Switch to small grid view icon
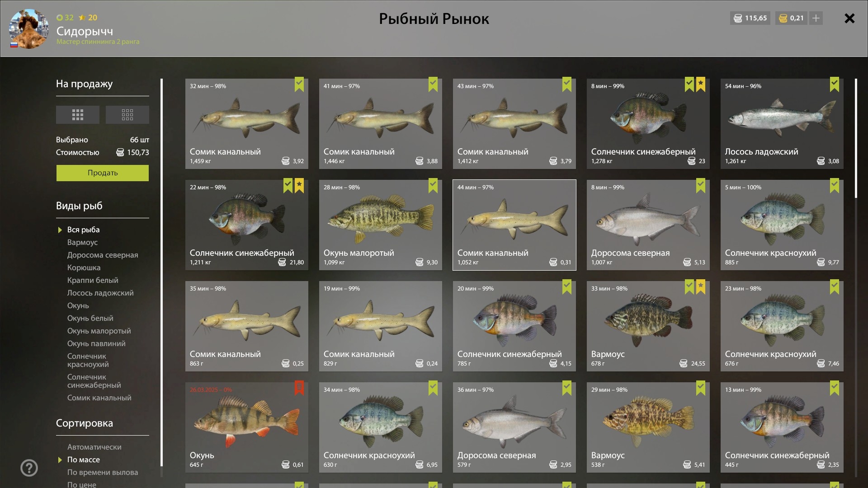The width and height of the screenshot is (868, 488). (x=127, y=115)
